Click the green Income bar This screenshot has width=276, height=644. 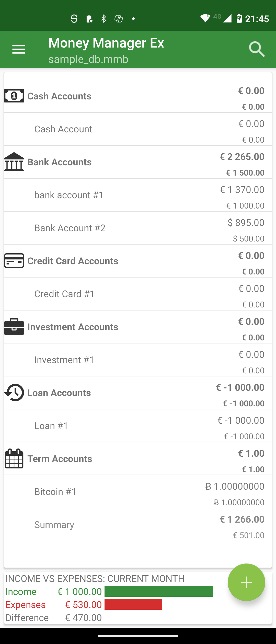(159, 591)
